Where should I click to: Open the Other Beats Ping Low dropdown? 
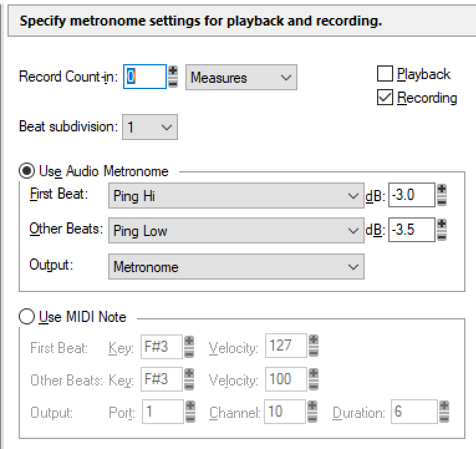pos(236,230)
